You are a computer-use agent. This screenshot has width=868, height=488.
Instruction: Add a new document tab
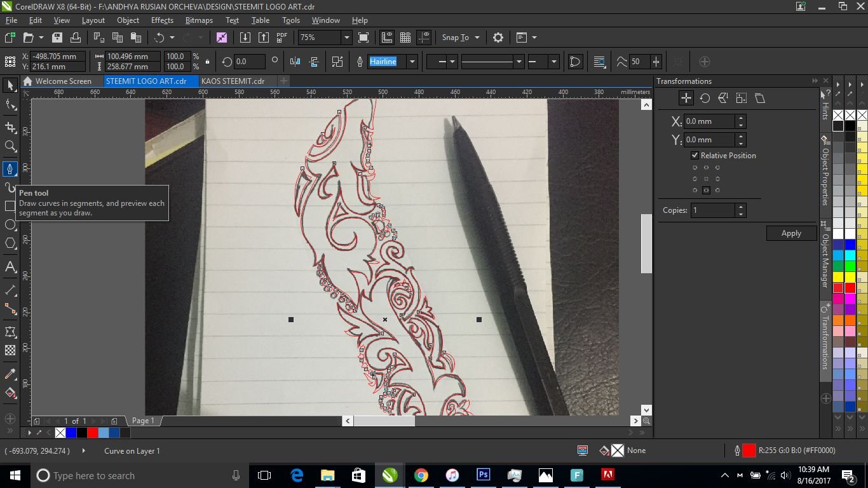click(x=283, y=81)
